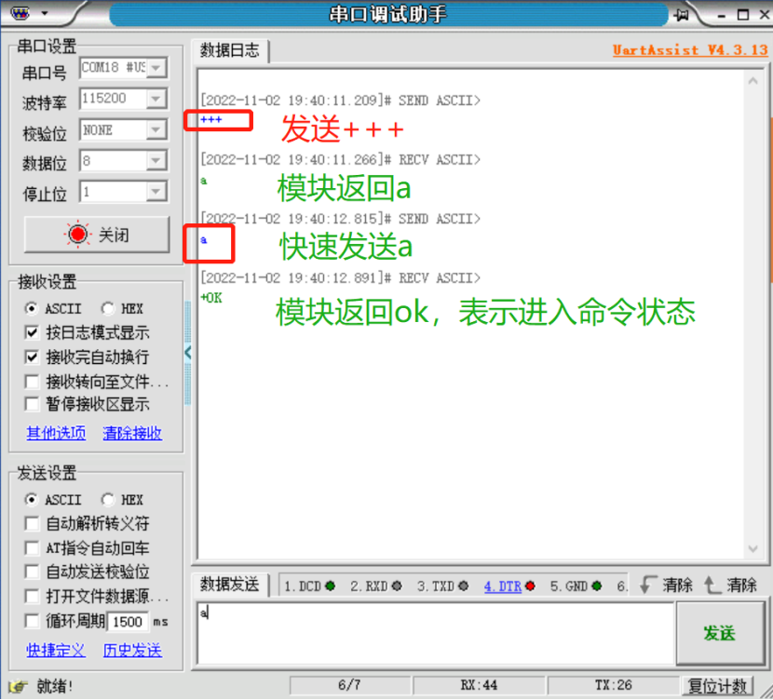Enable 打开文件数据源 checkbox
The image size is (773, 700).
click(32, 597)
